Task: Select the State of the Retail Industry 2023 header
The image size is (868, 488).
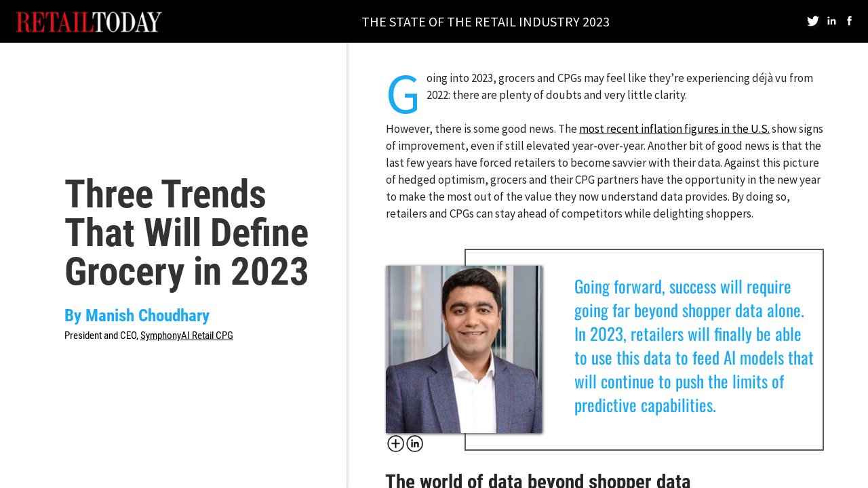Action: [x=486, y=22]
